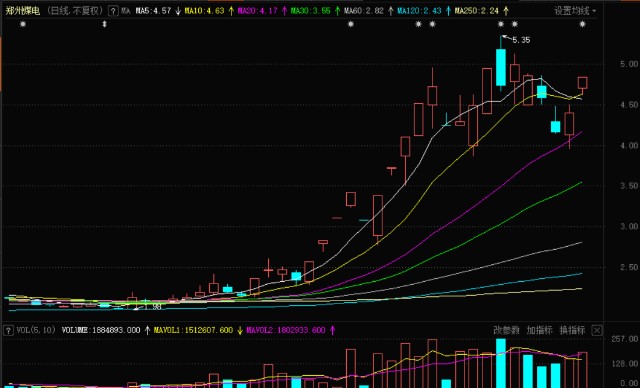The height and width of the screenshot is (388, 640).
Task: Click the star marker above the 5.35 peak candle
Action: pos(501,24)
